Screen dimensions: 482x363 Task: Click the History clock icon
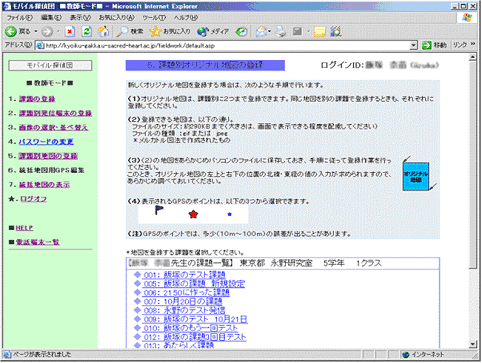pos(241,31)
